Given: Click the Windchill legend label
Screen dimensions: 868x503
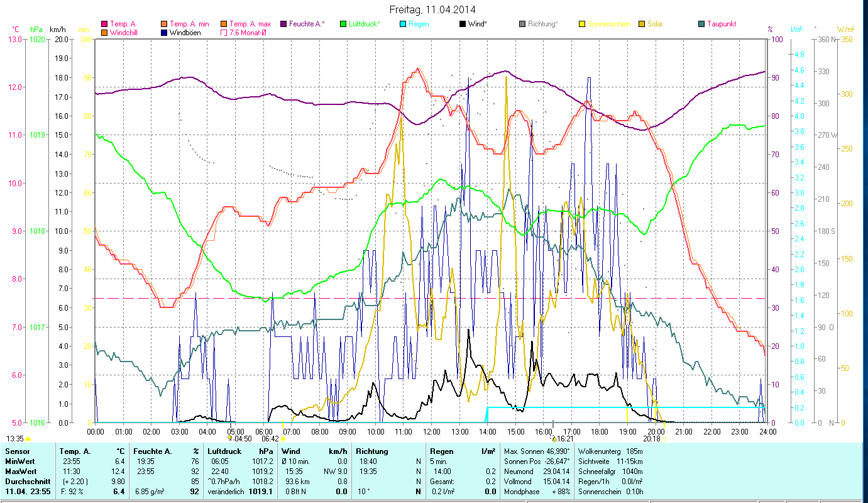Looking at the screenshot, I should (124, 32).
